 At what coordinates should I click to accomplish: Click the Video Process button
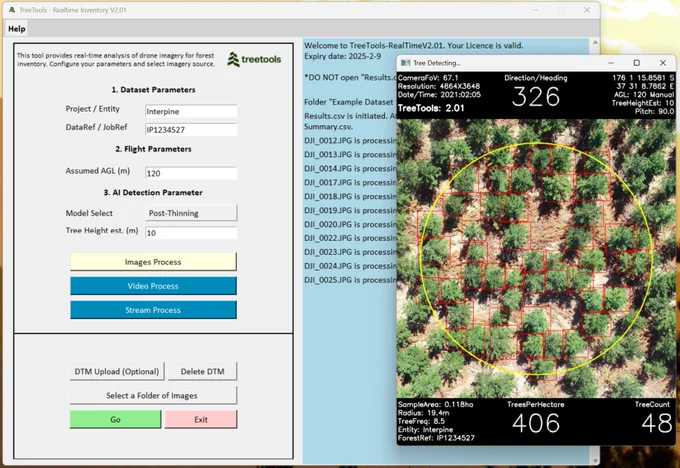click(x=153, y=286)
